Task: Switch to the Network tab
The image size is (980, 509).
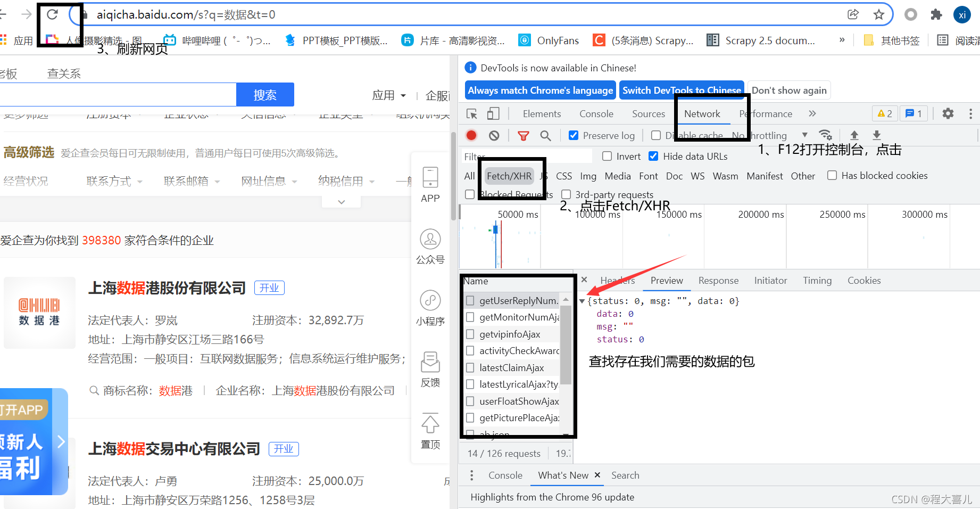Action: (702, 113)
